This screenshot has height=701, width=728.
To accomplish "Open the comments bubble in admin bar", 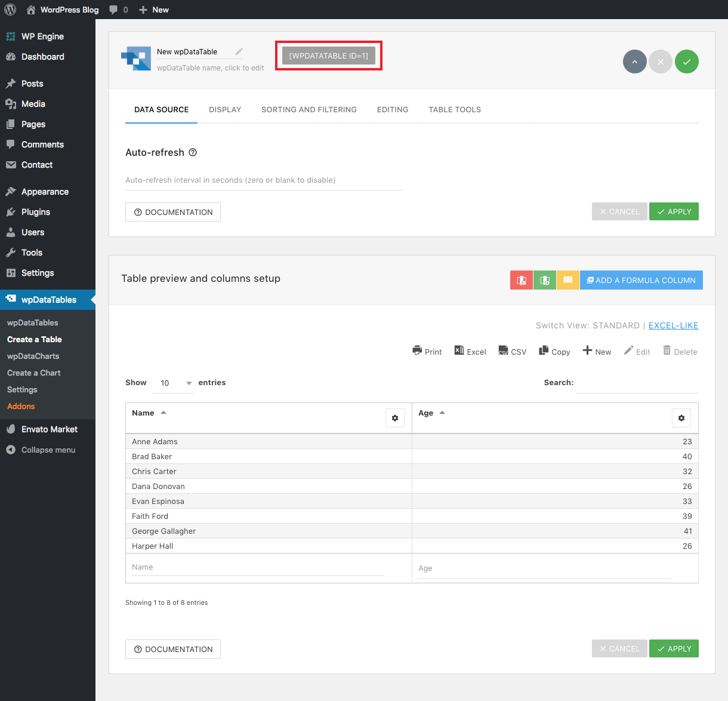I will coord(118,10).
